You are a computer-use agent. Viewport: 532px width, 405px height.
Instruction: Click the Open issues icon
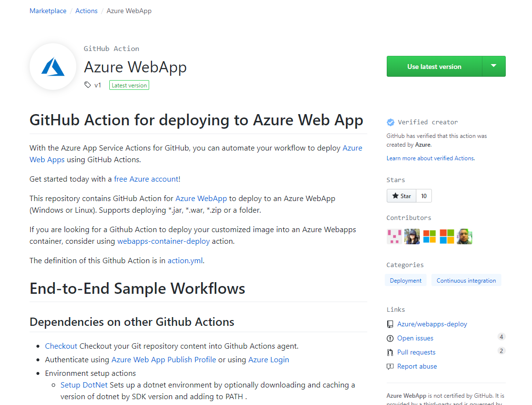click(x=390, y=338)
